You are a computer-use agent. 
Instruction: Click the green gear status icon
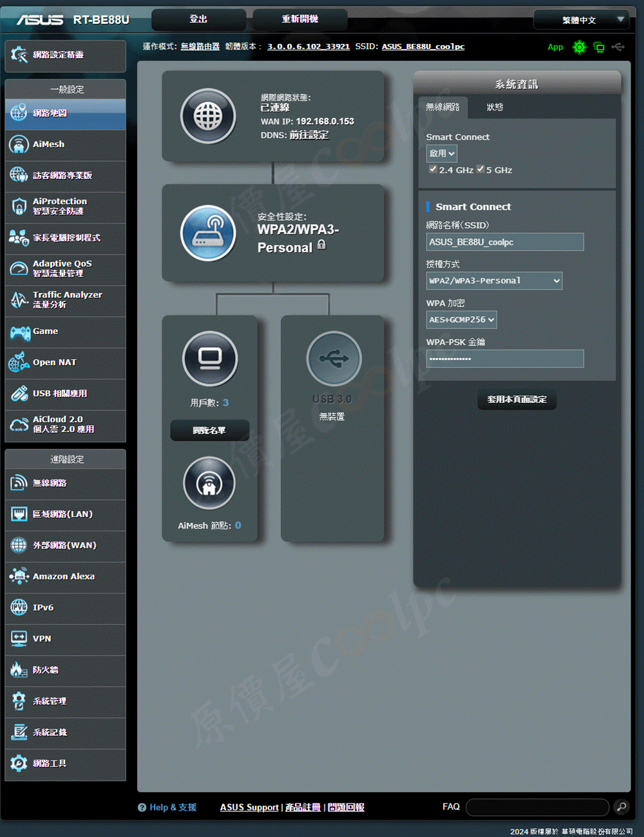pos(580,47)
